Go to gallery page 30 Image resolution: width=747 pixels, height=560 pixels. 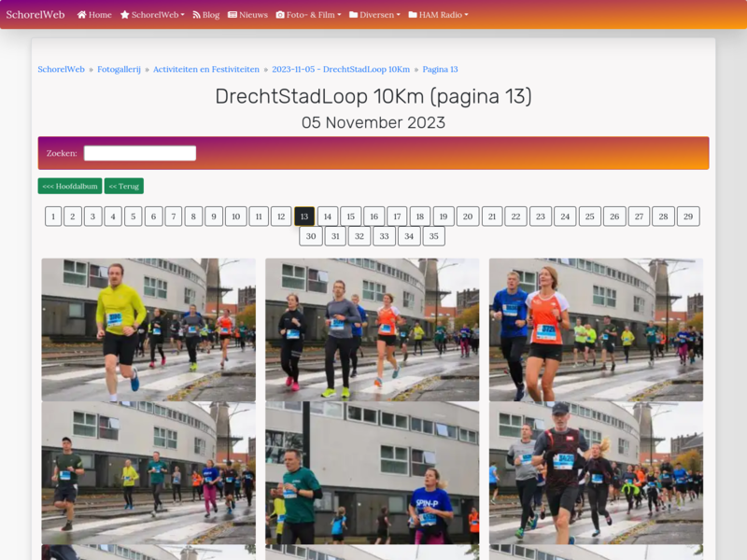[311, 236]
